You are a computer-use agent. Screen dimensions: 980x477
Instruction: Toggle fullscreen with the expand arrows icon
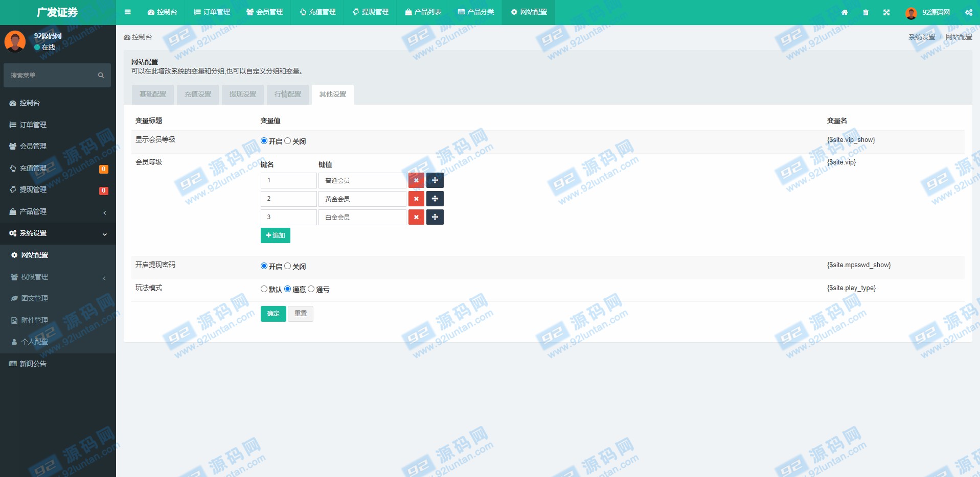click(886, 12)
